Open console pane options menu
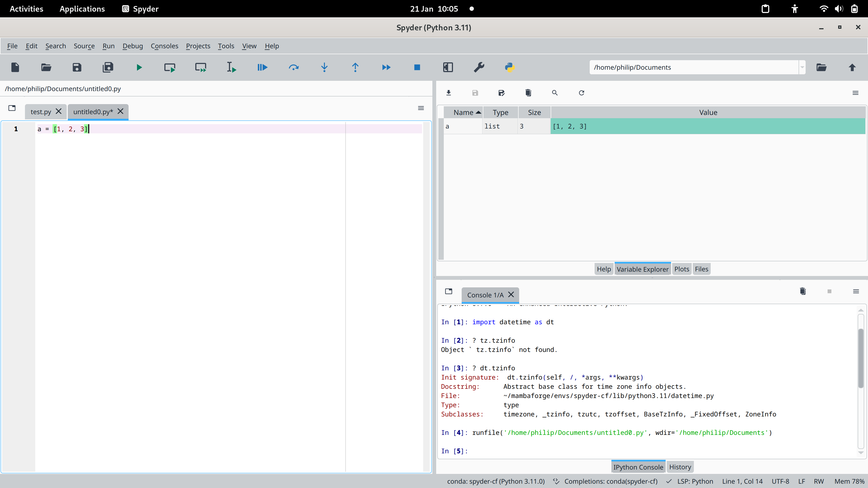The width and height of the screenshot is (868, 488). coord(856,291)
